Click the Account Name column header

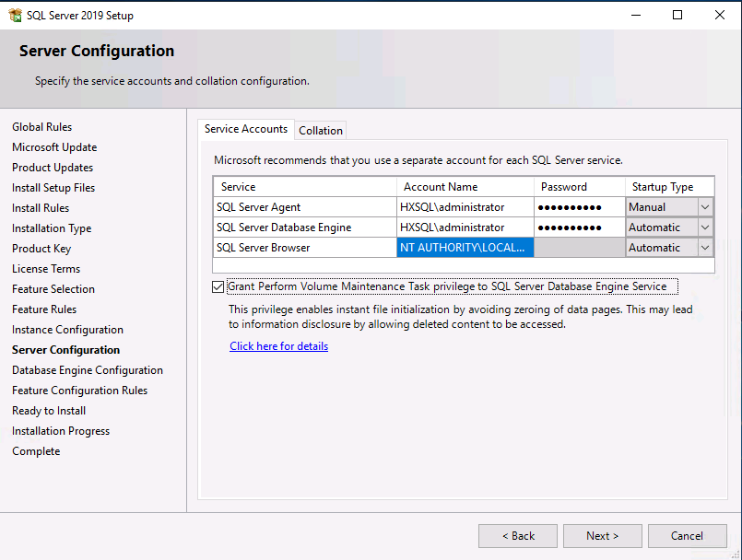tap(465, 187)
